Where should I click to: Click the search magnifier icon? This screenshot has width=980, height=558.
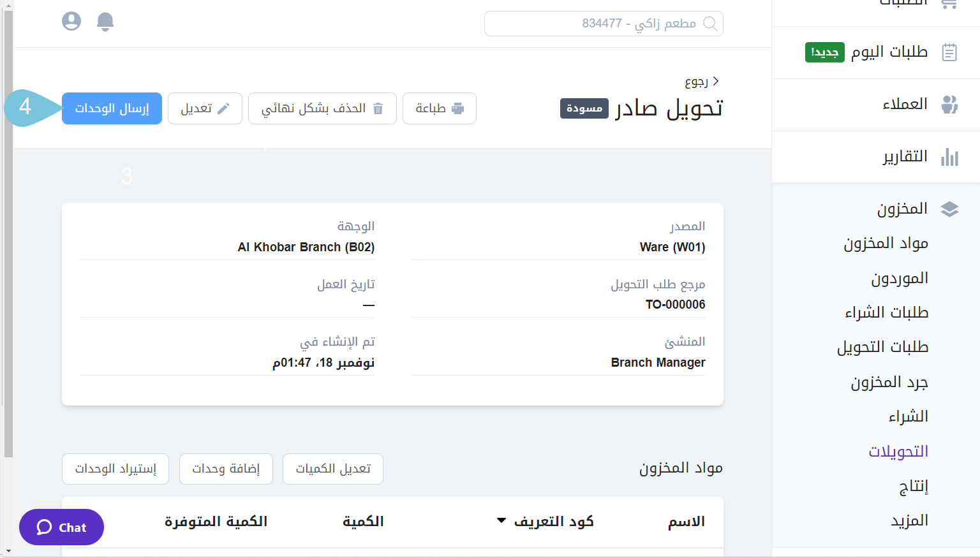(711, 24)
